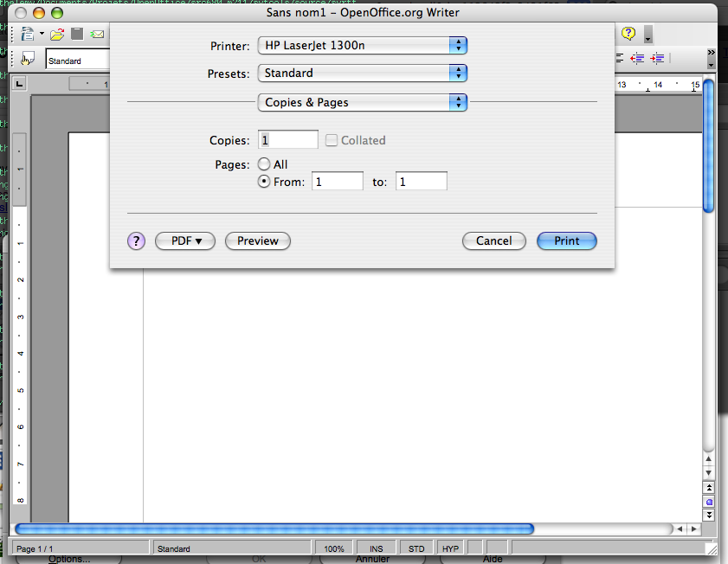The width and height of the screenshot is (728, 564).
Task: Click the Standard page style status field
Action: tap(232, 548)
